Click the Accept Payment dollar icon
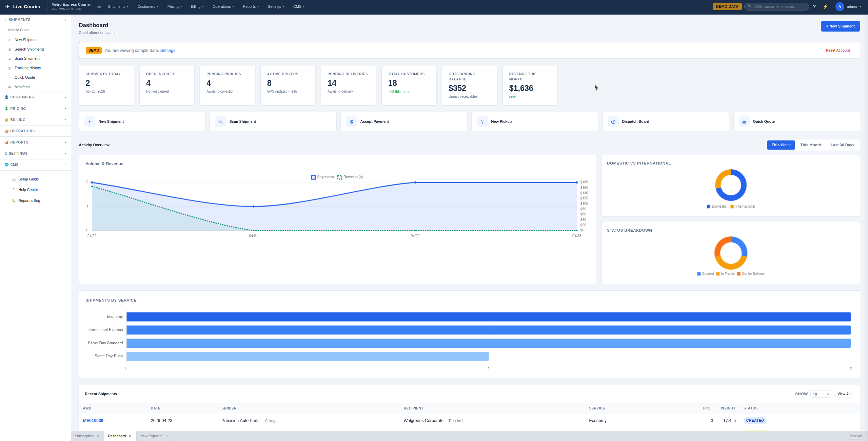 point(351,122)
